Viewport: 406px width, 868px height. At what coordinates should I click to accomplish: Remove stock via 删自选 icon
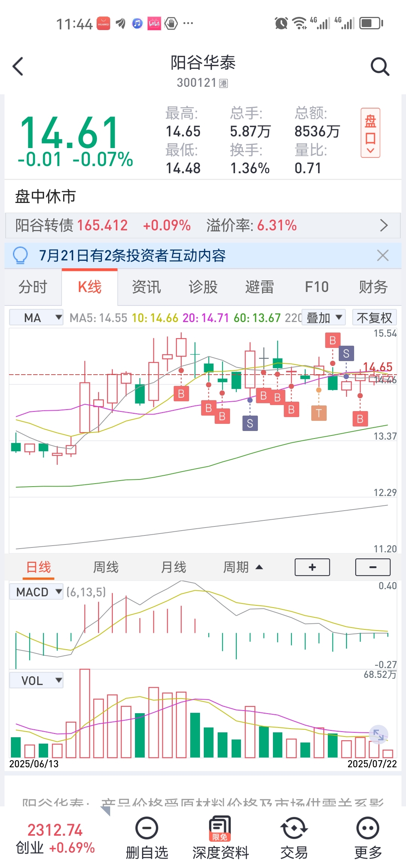(x=147, y=838)
